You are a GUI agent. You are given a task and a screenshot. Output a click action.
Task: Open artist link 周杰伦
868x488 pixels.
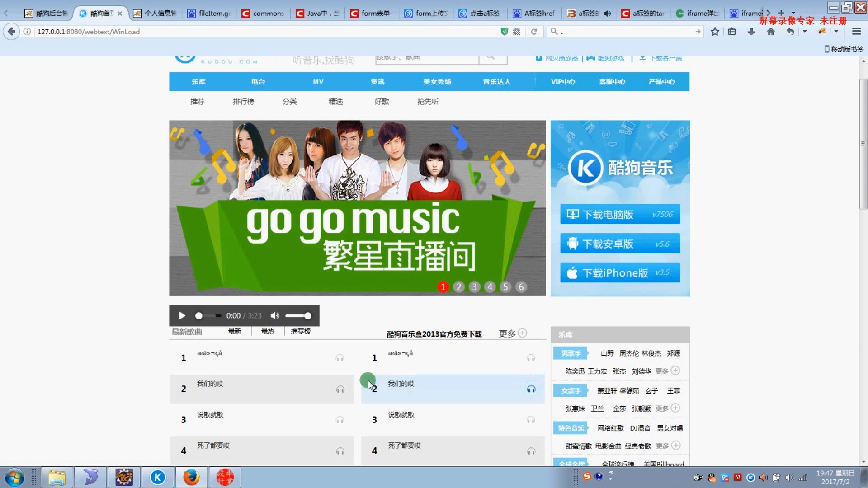pyautogui.click(x=629, y=353)
